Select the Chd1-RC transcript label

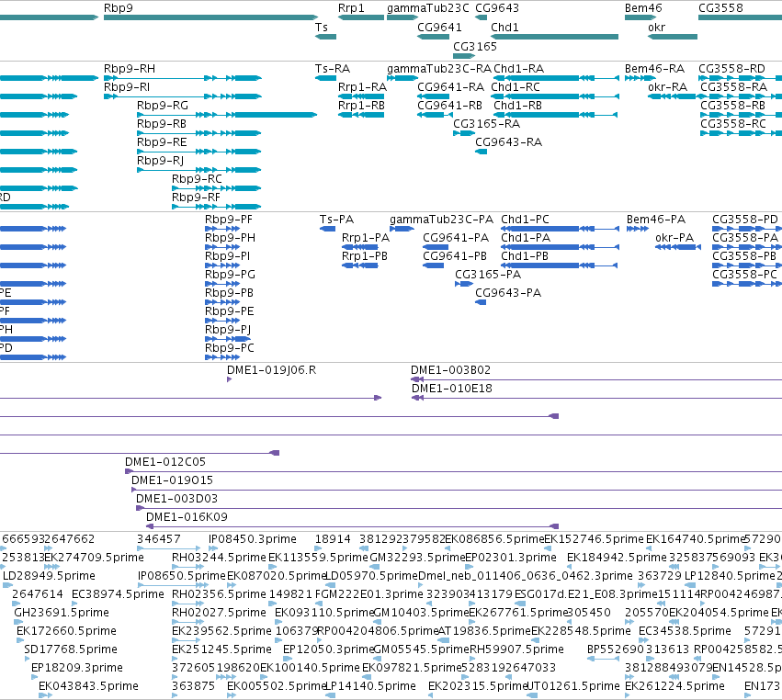click(516, 87)
